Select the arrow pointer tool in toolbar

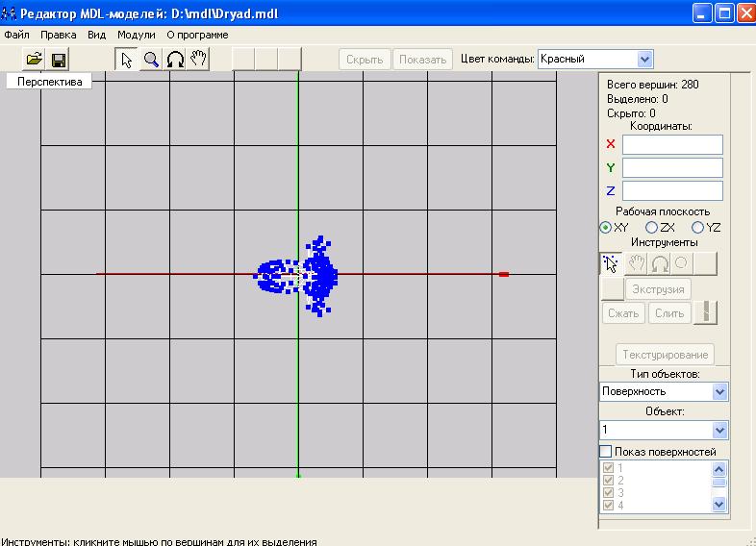click(127, 60)
